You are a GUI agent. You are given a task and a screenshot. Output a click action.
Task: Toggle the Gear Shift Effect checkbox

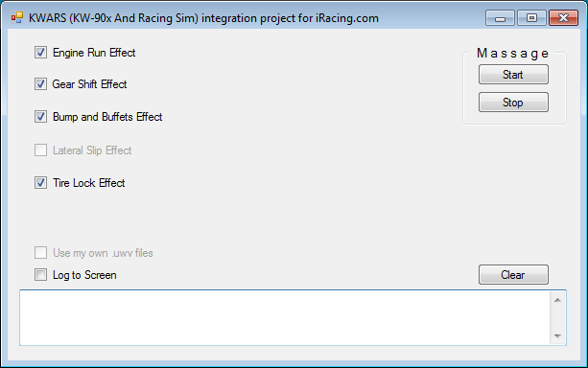click(x=40, y=84)
